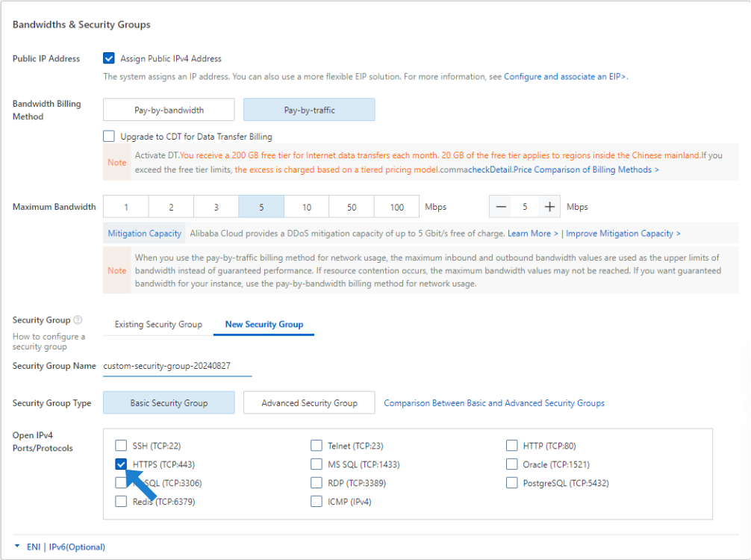Enable Upgrade to CDT for Data Transfer Billing
The height and width of the screenshot is (560, 751).
(x=109, y=137)
